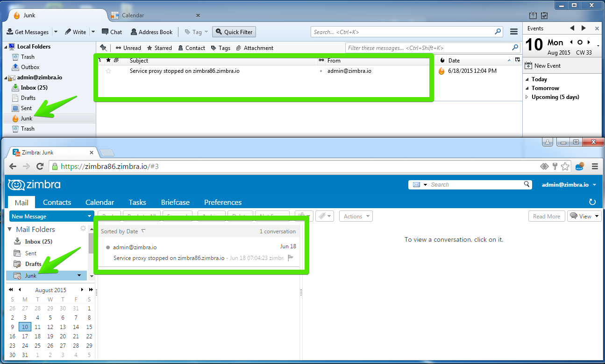Image resolution: width=605 pixels, height=364 pixels.
Task: Open the tasks tab icon above the Events pane
Action: [544, 15]
